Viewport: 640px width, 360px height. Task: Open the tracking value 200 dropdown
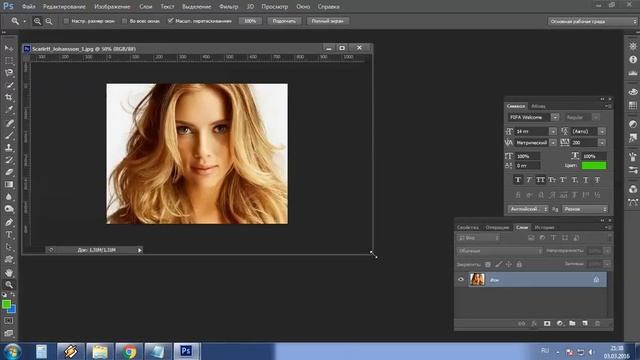(x=602, y=143)
